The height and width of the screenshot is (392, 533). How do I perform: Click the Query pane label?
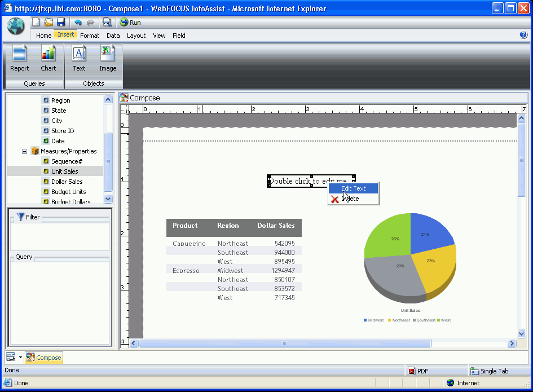click(x=24, y=257)
